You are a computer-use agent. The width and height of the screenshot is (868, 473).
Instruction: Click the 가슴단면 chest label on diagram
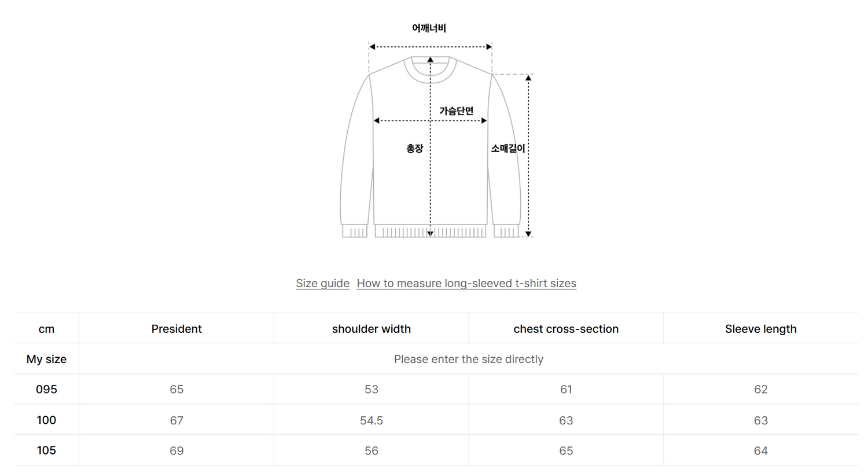[x=457, y=111]
